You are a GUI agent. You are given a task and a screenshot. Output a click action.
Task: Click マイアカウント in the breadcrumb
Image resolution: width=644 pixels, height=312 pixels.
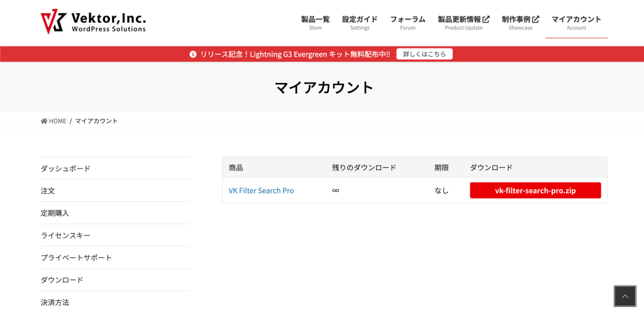pos(96,121)
